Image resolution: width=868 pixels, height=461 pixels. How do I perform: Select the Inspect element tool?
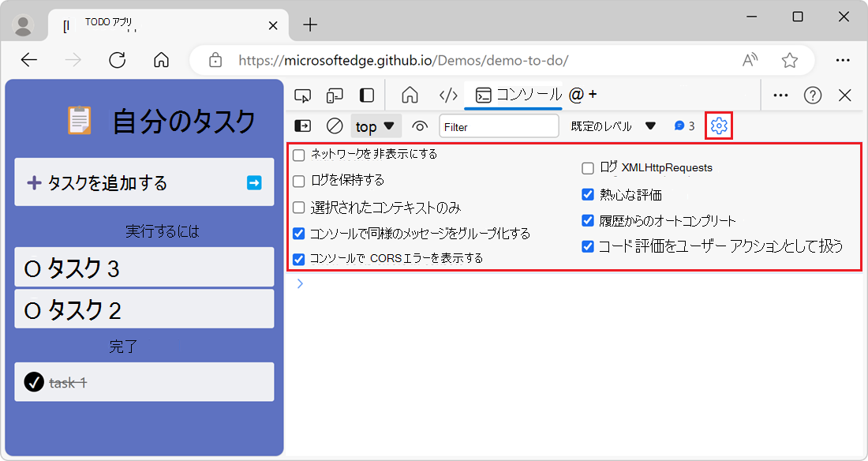(302, 94)
